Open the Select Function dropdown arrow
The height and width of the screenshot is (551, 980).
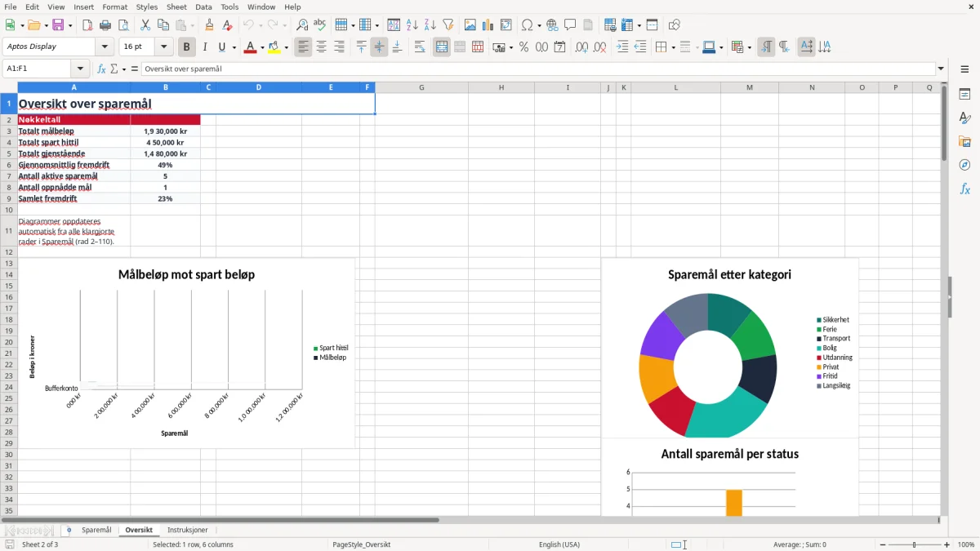124,69
